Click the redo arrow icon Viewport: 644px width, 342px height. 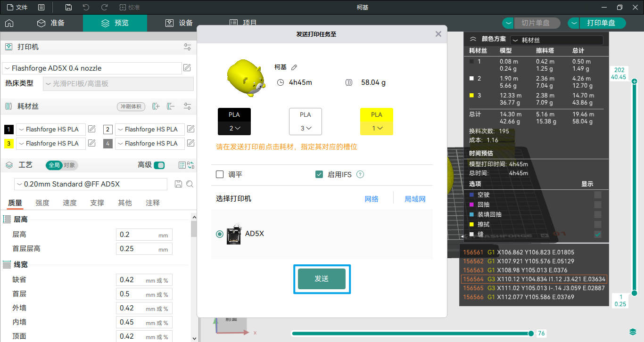104,8
